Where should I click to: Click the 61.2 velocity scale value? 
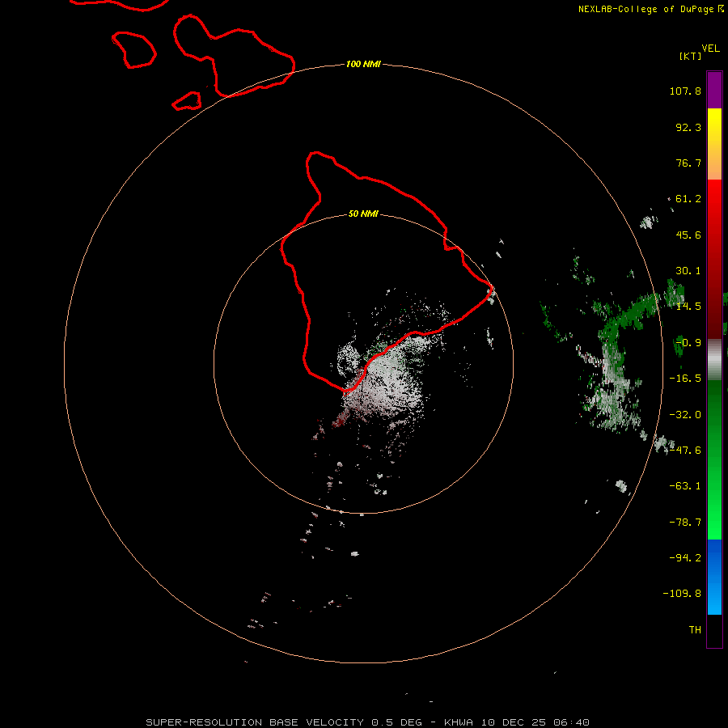click(x=688, y=199)
